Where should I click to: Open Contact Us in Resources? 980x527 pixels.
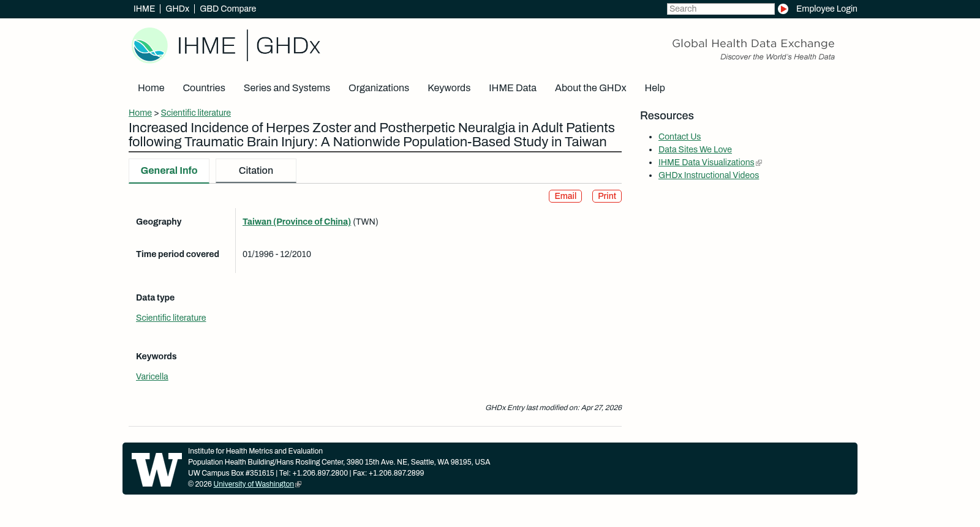click(679, 136)
